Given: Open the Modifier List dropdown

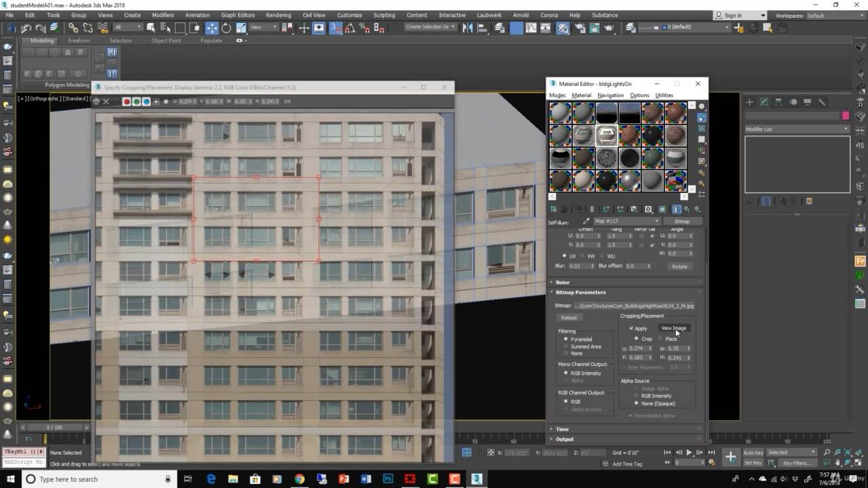Looking at the screenshot, I should click(797, 129).
